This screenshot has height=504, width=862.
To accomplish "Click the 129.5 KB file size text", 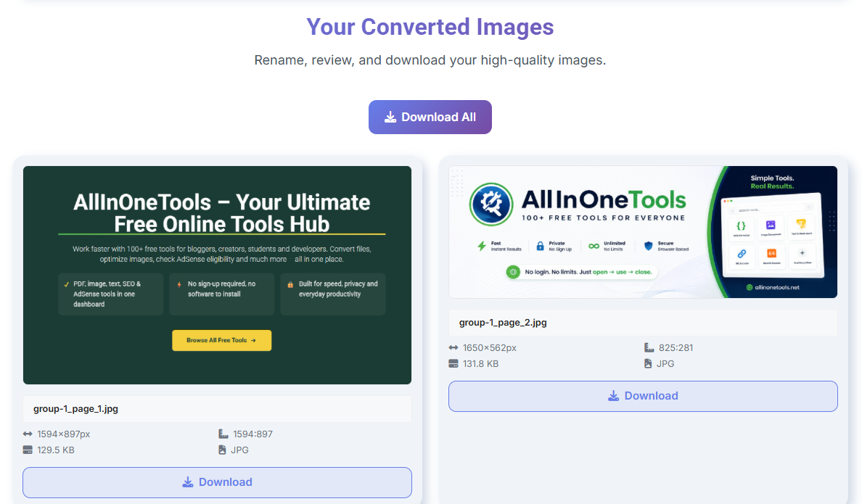I will point(56,450).
